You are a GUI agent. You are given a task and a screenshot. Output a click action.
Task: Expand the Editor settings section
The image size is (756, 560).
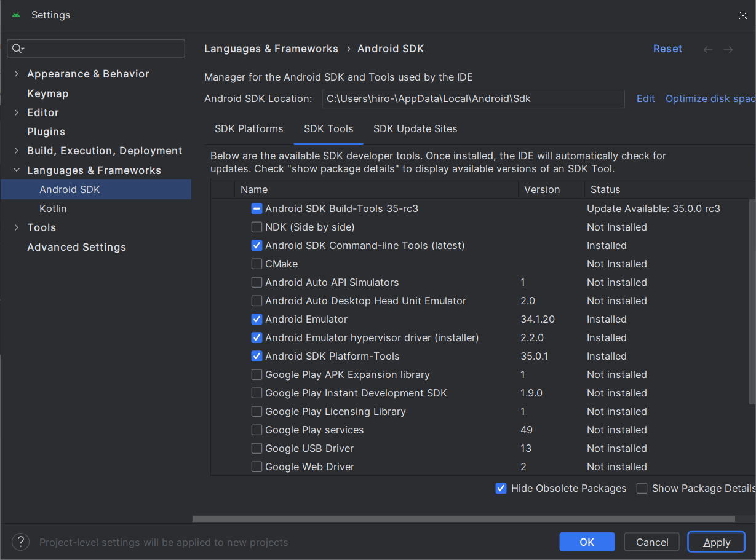(16, 112)
